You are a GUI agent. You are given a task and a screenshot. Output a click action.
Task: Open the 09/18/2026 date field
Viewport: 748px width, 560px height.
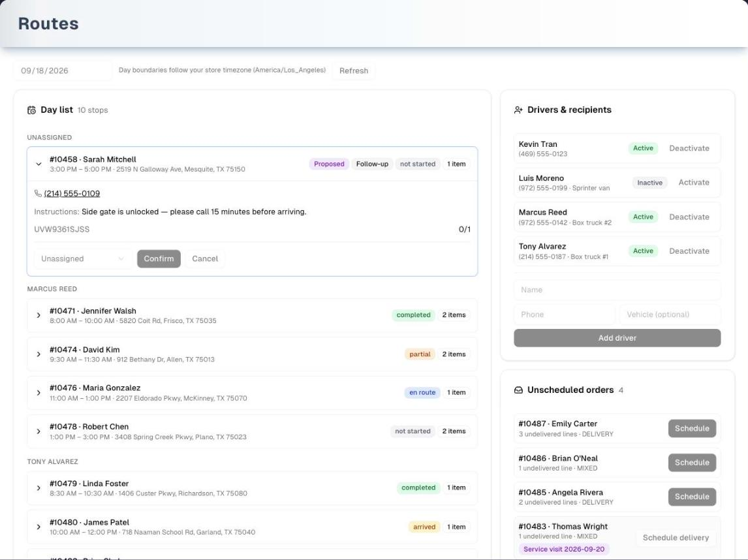[x=63, y=70]
